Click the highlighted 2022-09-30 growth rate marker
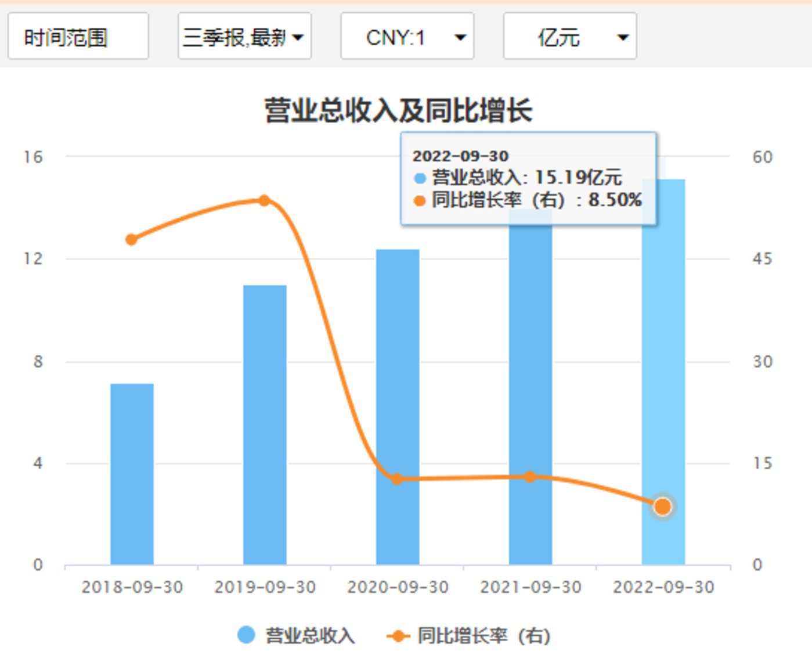 tap(662, 506)
